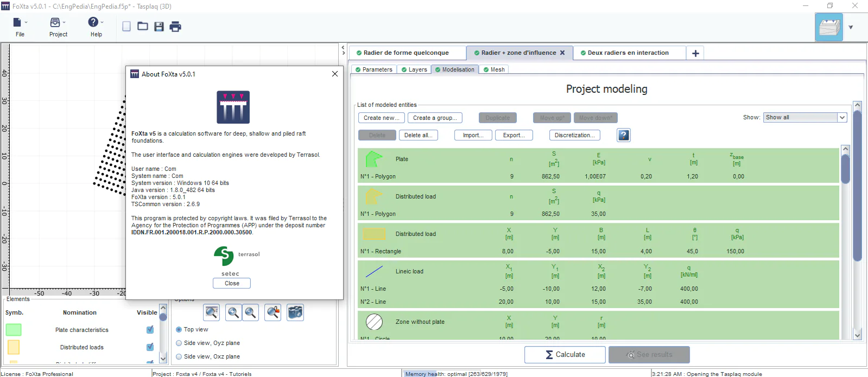Select Side view, Oyz plane radio button
868x377 pixels.
(x=179, y=343)
